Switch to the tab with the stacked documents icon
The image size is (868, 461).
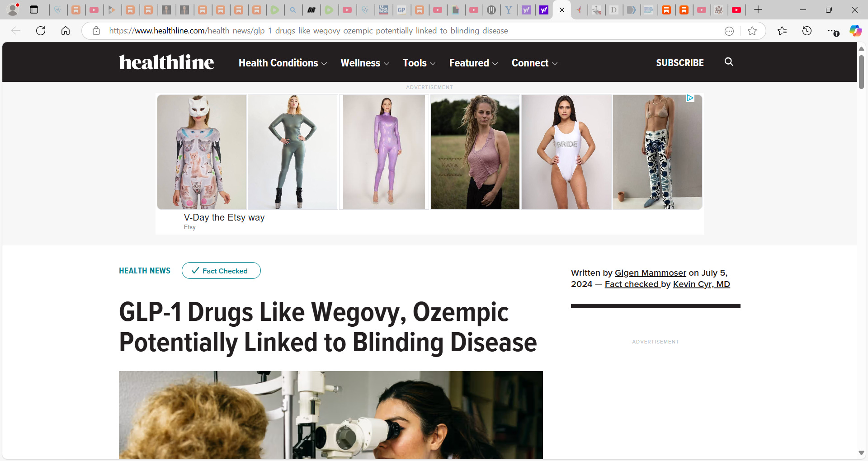tap(456, 9)
